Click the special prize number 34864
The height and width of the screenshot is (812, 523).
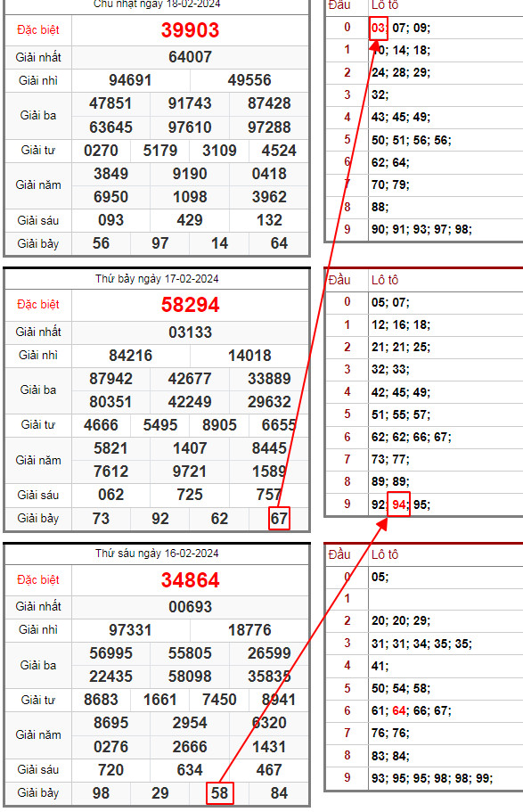click(190, 579)
